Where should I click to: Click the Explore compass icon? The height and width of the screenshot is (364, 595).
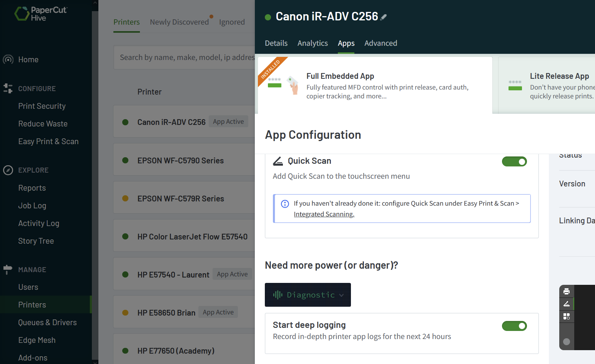pyautogui.click(x=8, y=170)
